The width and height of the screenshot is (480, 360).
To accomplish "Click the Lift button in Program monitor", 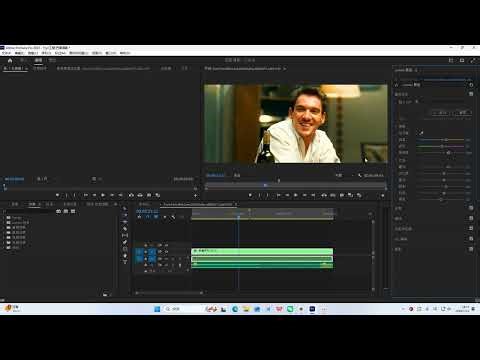I will 324,195.
